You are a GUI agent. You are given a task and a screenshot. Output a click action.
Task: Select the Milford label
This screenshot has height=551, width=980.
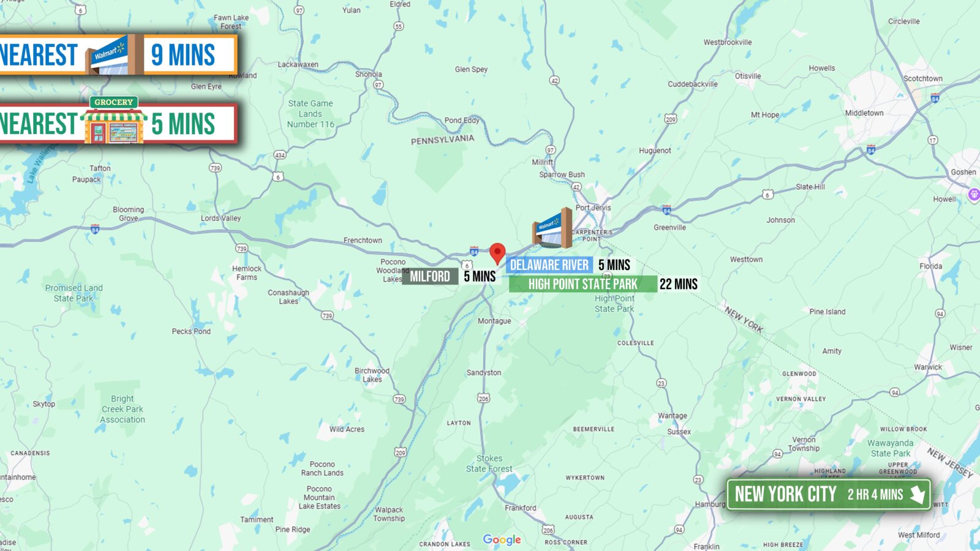(430, 277)
